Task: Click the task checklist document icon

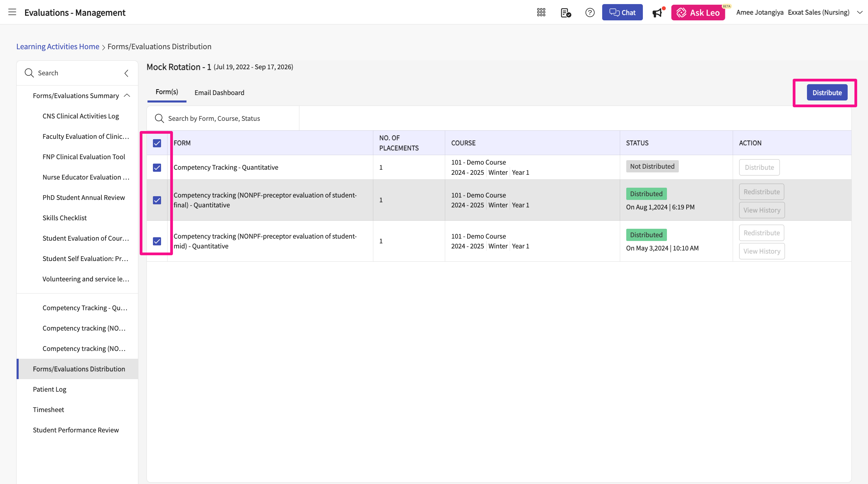Action: (566, 13)
